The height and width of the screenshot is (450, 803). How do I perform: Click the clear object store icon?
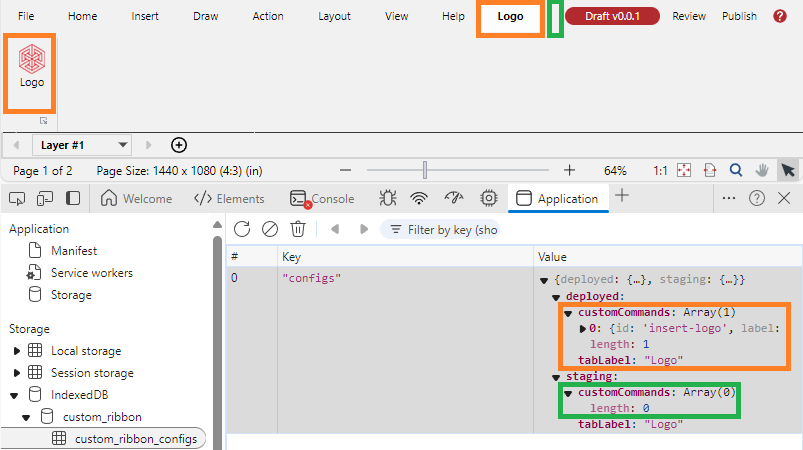pyautogui.click(x=269, y=229)
